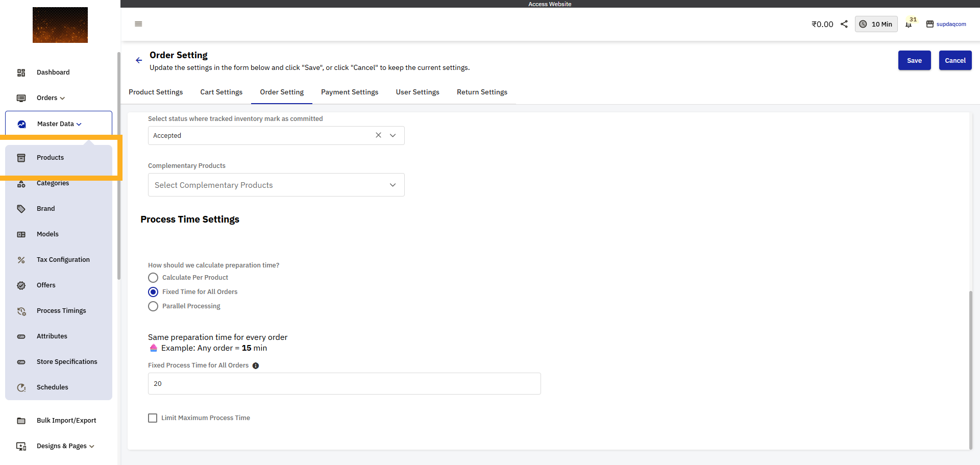980x465 pixels.
Task: Select Calculate Per Product option
Action: pyautogui.click(x=153, y=278)
